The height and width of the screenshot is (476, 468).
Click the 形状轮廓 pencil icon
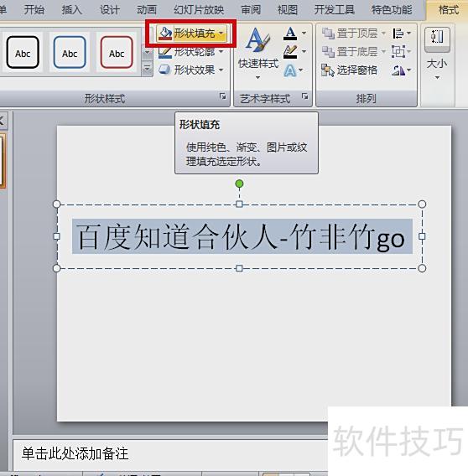pos(165,52)
